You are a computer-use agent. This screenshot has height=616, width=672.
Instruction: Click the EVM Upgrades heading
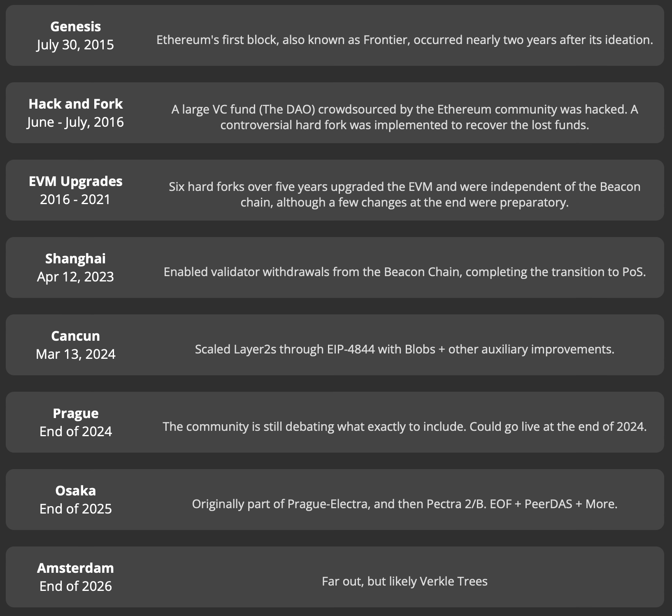[x=75, y=181]
